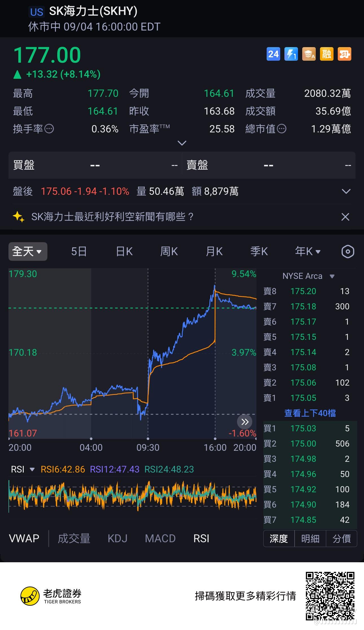The image size is (364, 630).
Task: Tap the info icon beside 換手率
Action: coord(49,129)
